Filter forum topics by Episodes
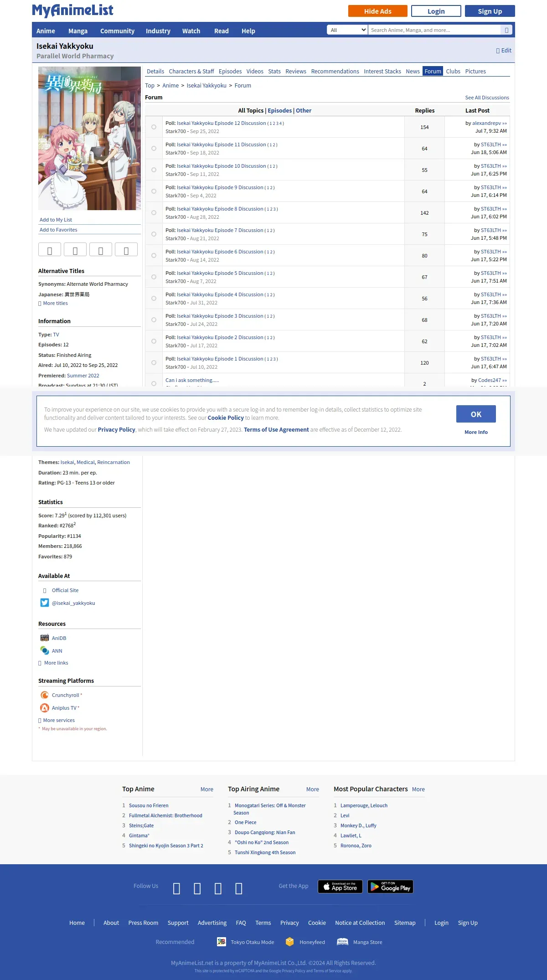The width and height of the screenshot is (547, 980). pyautogui.click(x=279, y=110)
